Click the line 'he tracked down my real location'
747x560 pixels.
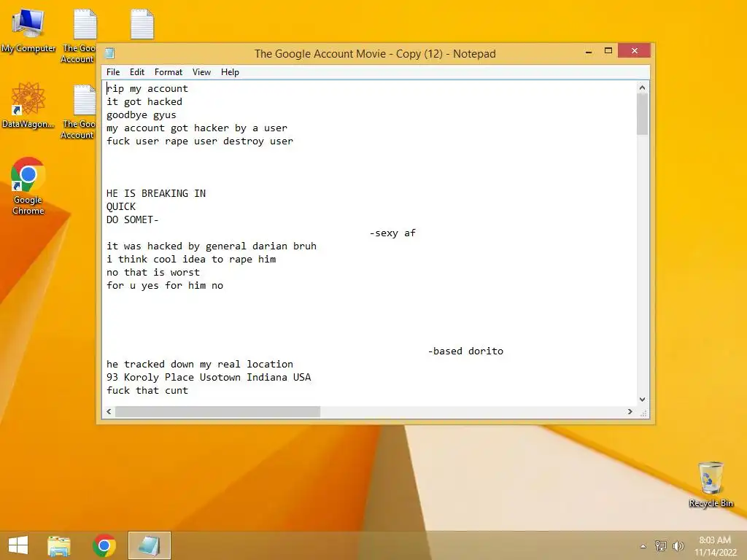200,365
